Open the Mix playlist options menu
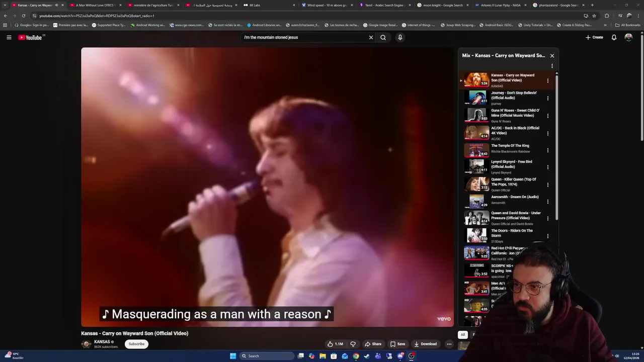 [x=552, y=66]
